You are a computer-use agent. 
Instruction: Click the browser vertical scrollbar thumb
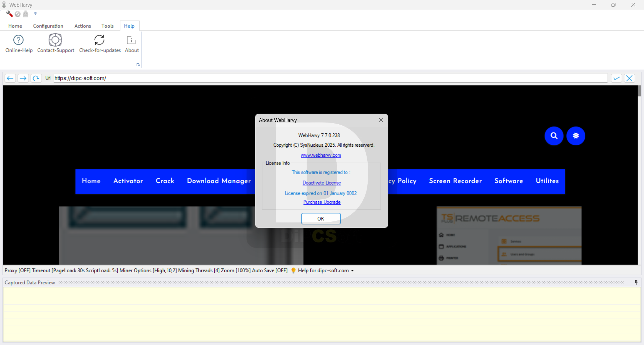pyautogui.click(x=640, y=91)
